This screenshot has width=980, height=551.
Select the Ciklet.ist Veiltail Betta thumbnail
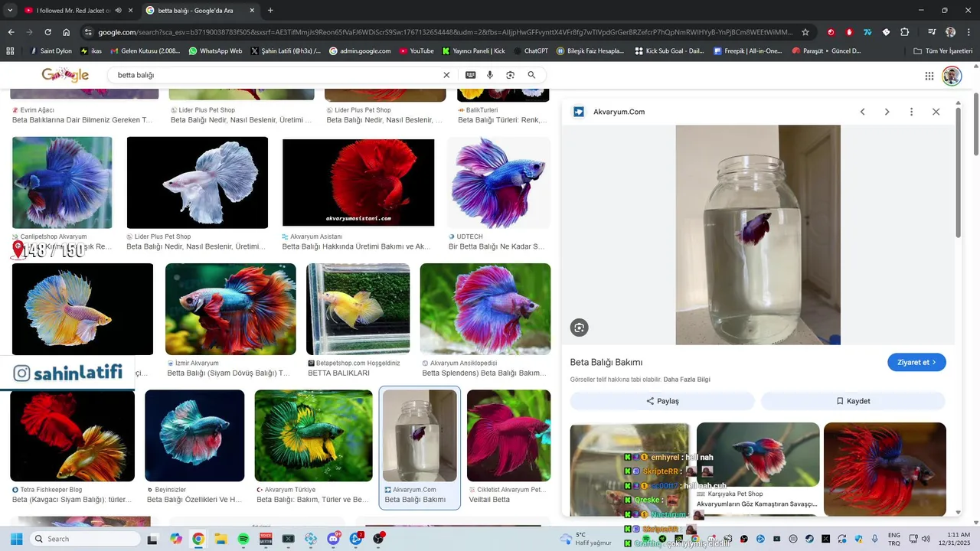pyautogui.click(x=508, y=435)
